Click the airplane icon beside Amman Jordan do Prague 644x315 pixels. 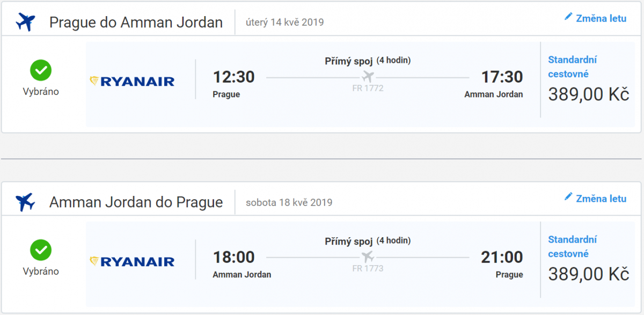pyautogui.click(x=25, y=202)
